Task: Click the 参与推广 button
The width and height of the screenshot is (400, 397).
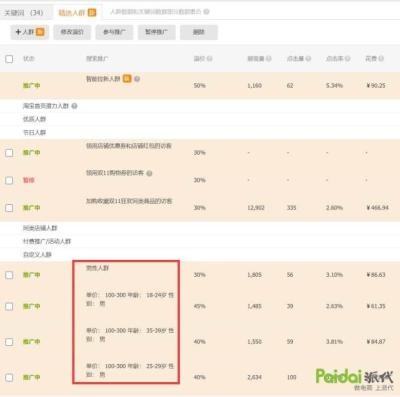Action: point(114,32)
